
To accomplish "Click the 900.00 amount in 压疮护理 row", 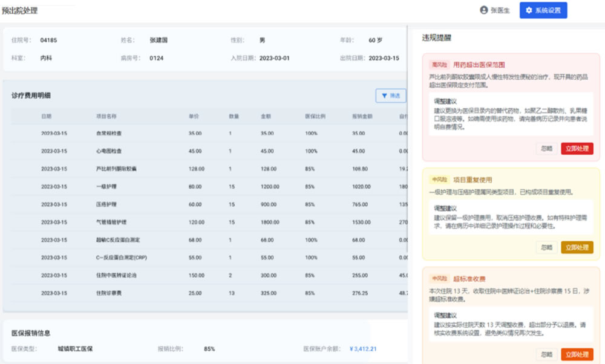I will (269, 204).
